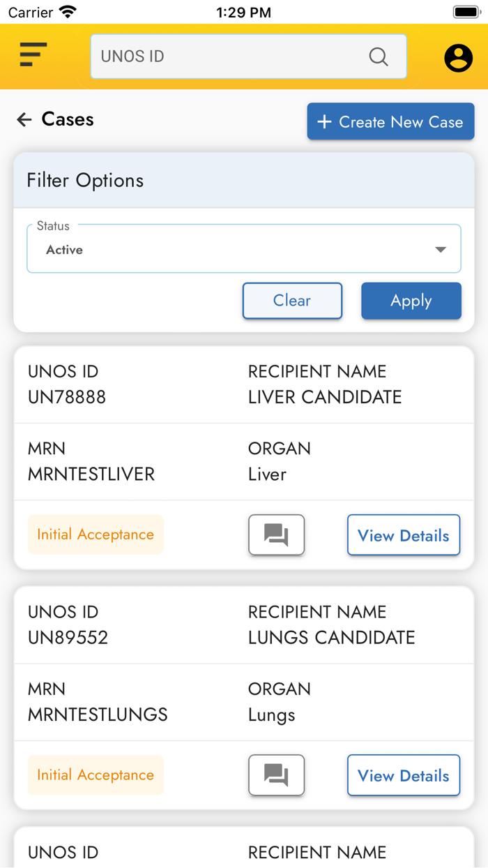The image size is (488, 868).
Task: View details for case UN78888
Action: (403, 535)
